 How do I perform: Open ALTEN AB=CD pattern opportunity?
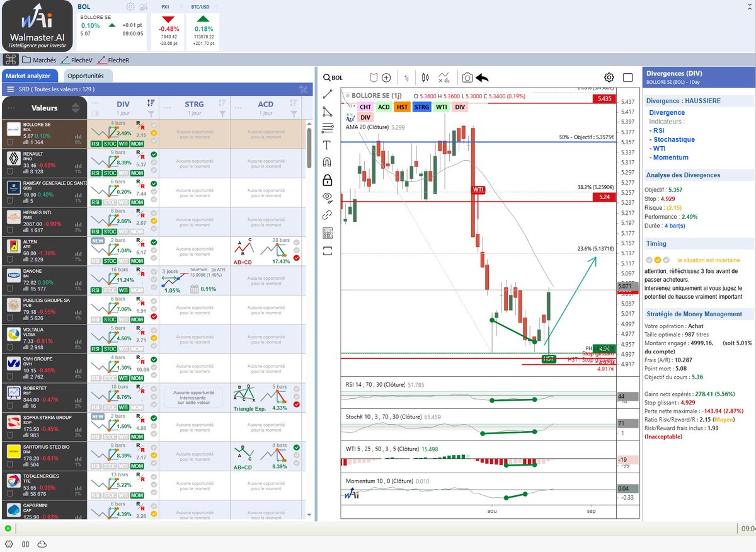[x=265, y=251]
